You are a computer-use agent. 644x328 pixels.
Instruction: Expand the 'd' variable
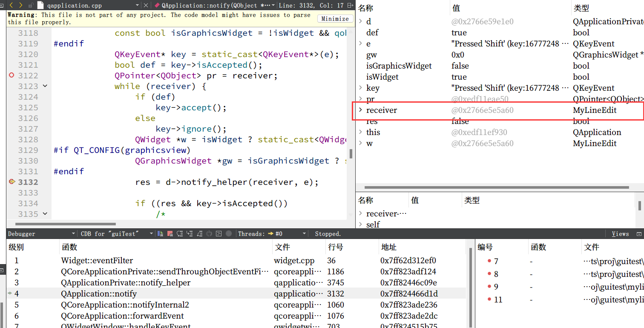360,21
